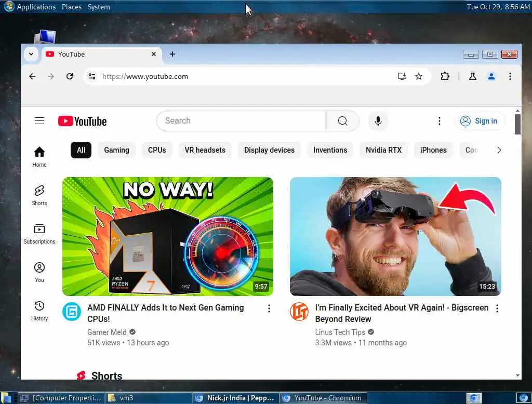Screen dimensions: 532x404
Task: Click show desktop icon in bottom panel
Action: [x=6, y=398]
